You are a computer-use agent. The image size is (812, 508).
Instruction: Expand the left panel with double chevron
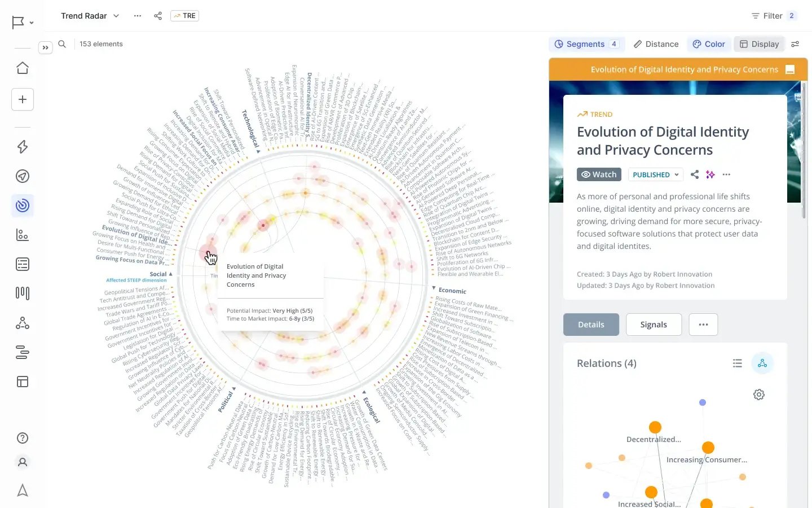click(46, 48)
